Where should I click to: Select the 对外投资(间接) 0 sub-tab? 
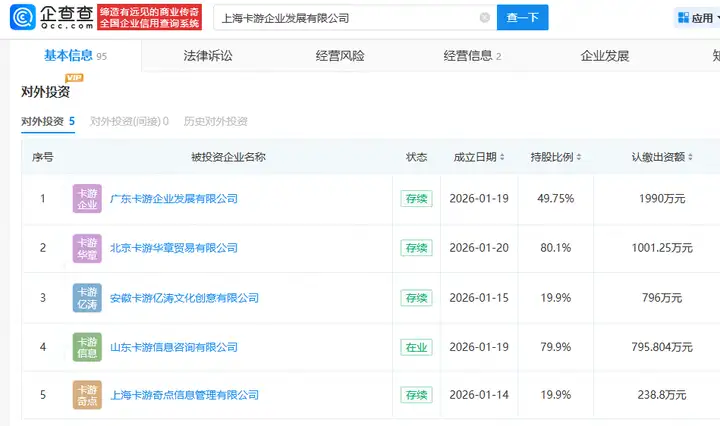129,121
